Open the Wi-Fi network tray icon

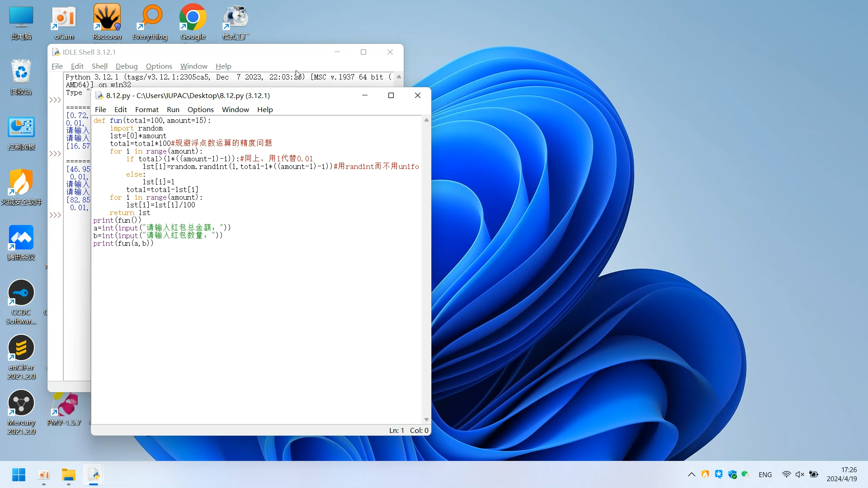pos(786,474)
